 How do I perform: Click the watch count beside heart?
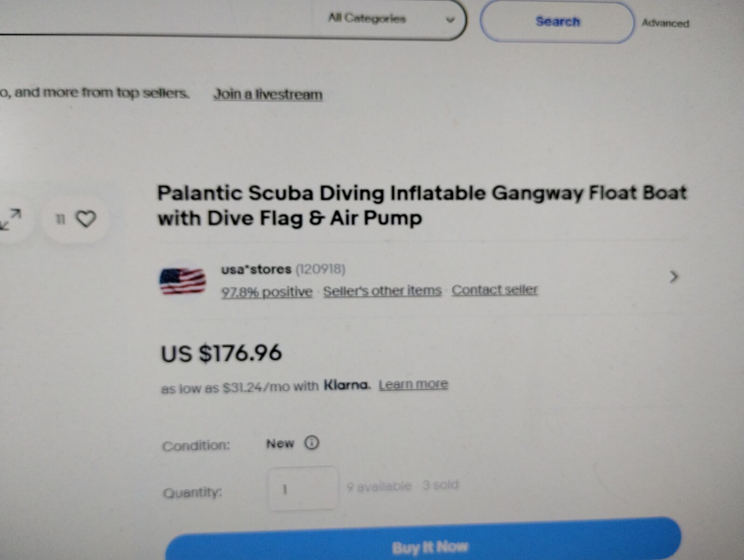pyautogui.click(x=60, y=219)
